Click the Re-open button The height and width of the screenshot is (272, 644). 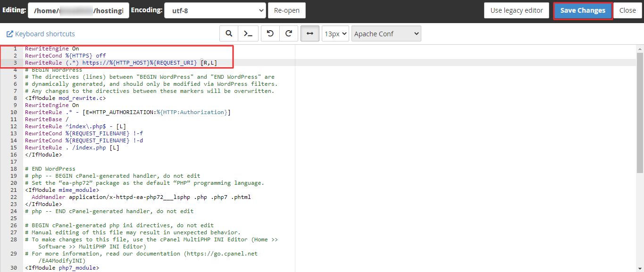287,10
